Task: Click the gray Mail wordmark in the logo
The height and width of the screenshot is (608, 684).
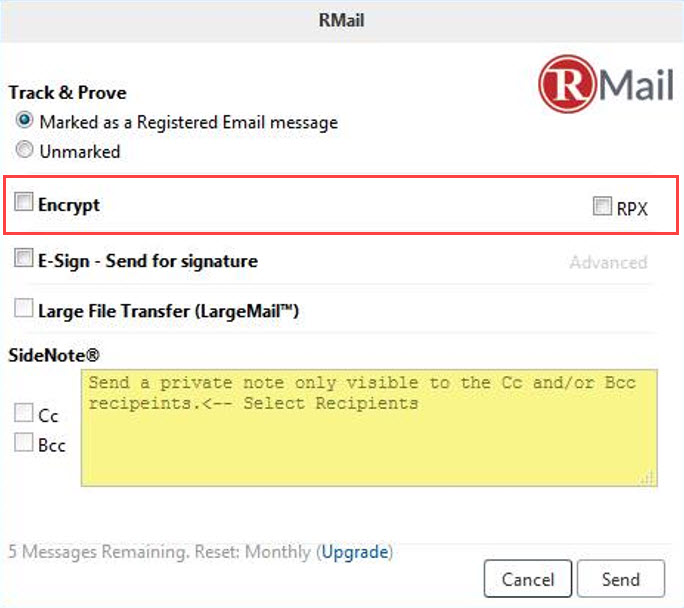Action: (x=636, y=85)
